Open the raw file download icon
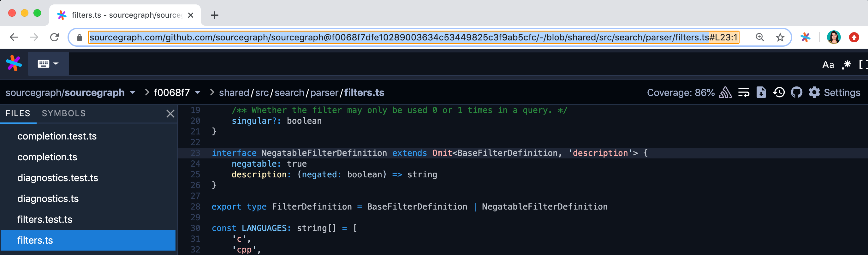 tap(761, 92)
